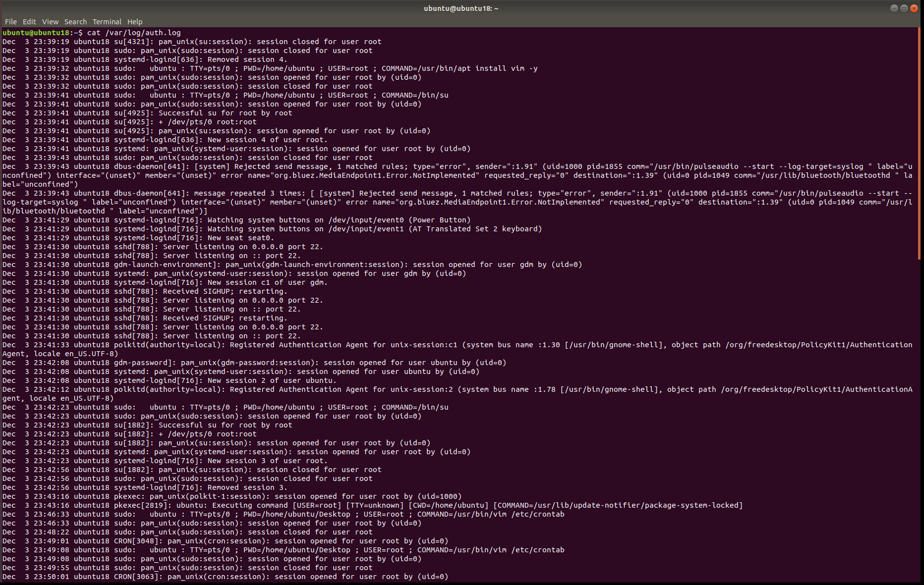Click 'Removed session 4.' log text
The height and width of the screenshot is (585, 924).
click(248, 59)
